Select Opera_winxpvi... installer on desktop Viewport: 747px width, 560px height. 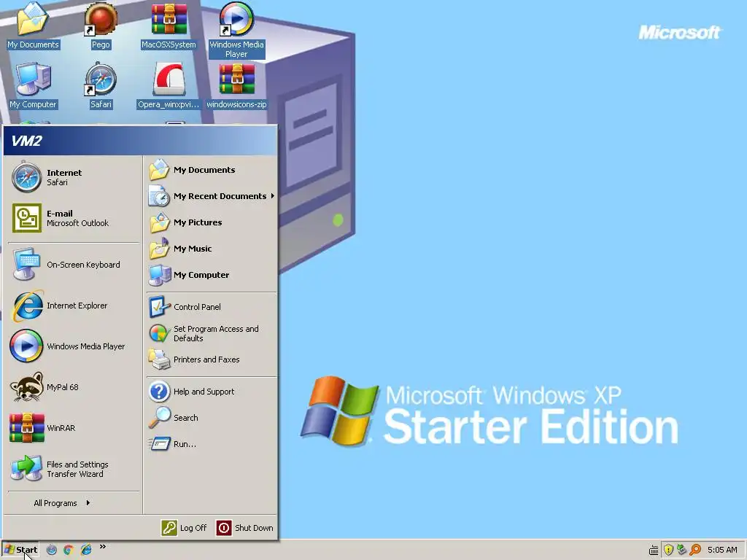tap(169, 86)
